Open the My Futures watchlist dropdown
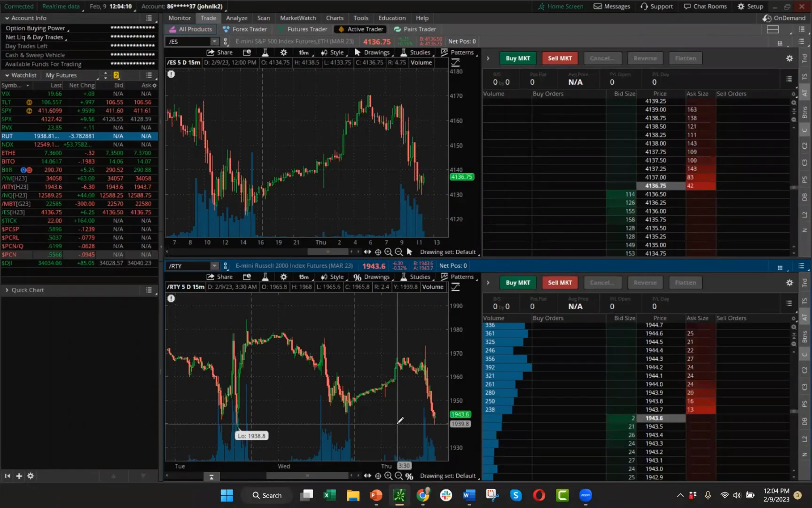The height and width of the screenshot is (508, 812). pyautogui.click(x=73, y=75)
